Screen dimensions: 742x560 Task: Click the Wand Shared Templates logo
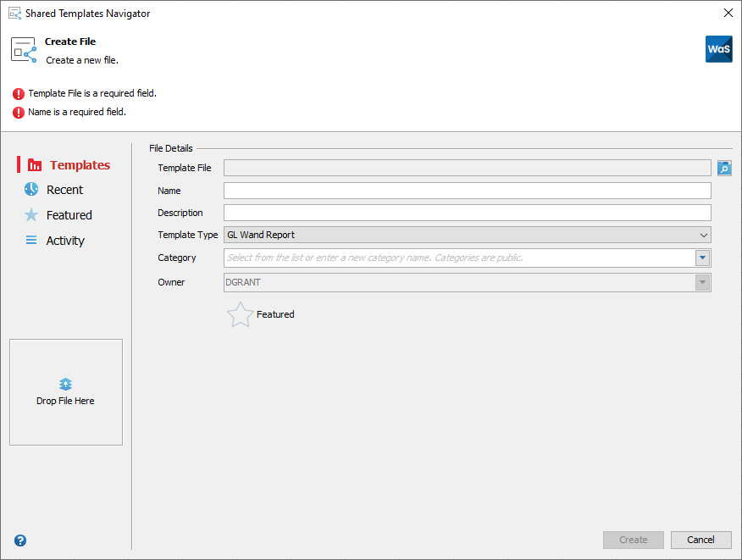tap(718, 49)
